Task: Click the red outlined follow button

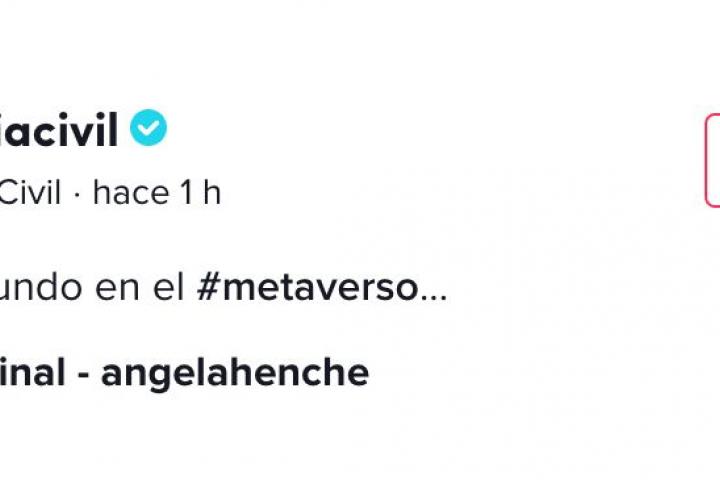Action: pyautogui.click(x=711, y=160)
